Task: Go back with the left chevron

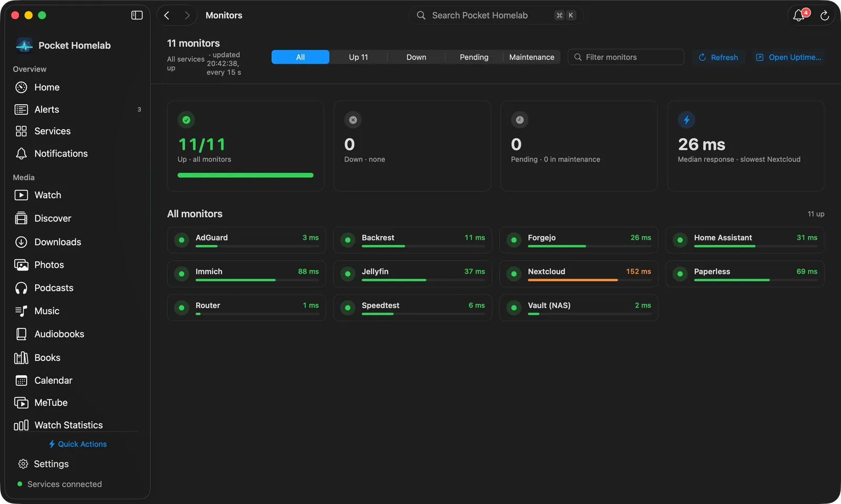Action: (167, 15)
